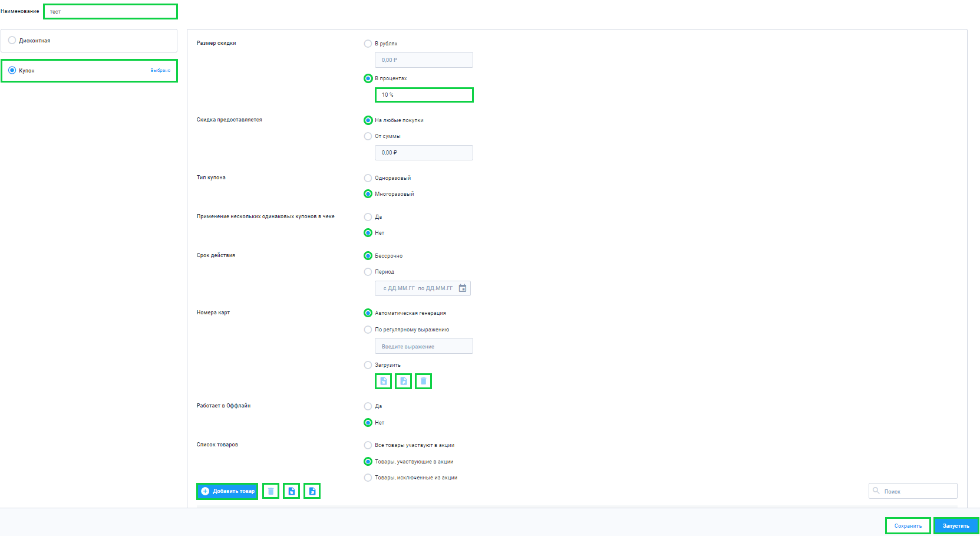
Task: Click the magnifier icon in Поиск box
Action: [876, 491]
